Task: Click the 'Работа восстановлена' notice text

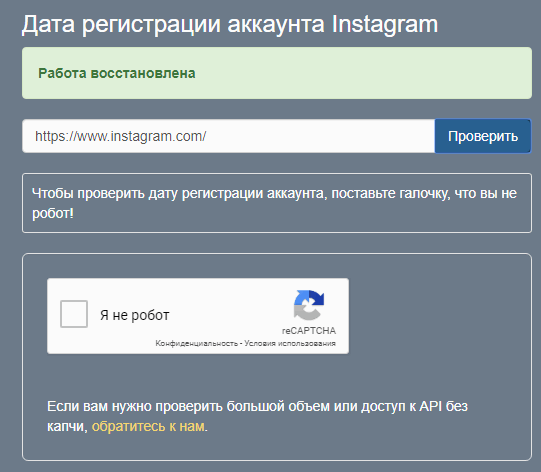Action: click(117, 73)
